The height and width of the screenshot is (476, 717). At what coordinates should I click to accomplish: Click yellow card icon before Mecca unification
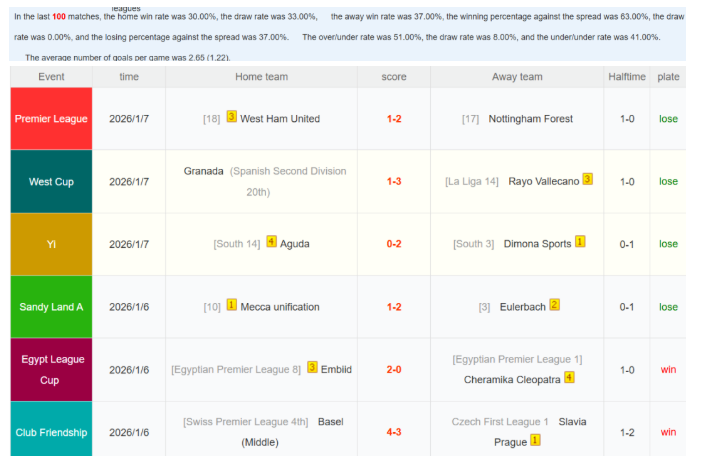pyautogui.click(x=231, y=305)
